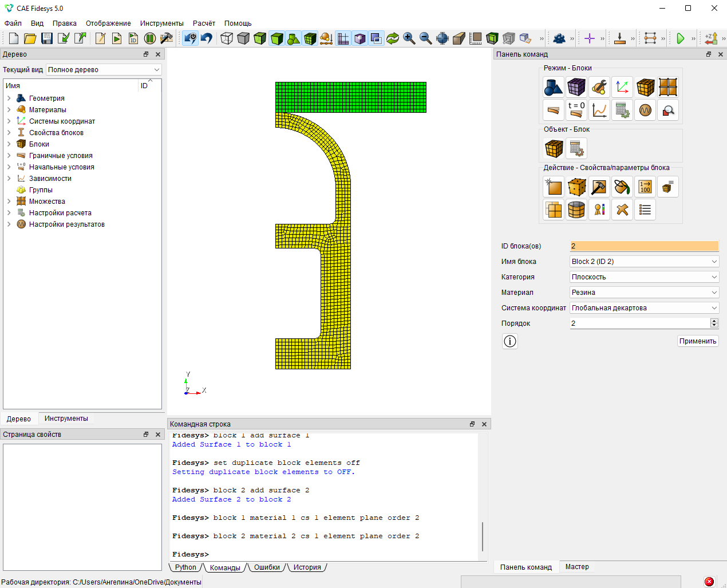This screenshot has width=727, height=588.
Task: Select Geometry mode icon in command panel
Action: coord(554,87)
